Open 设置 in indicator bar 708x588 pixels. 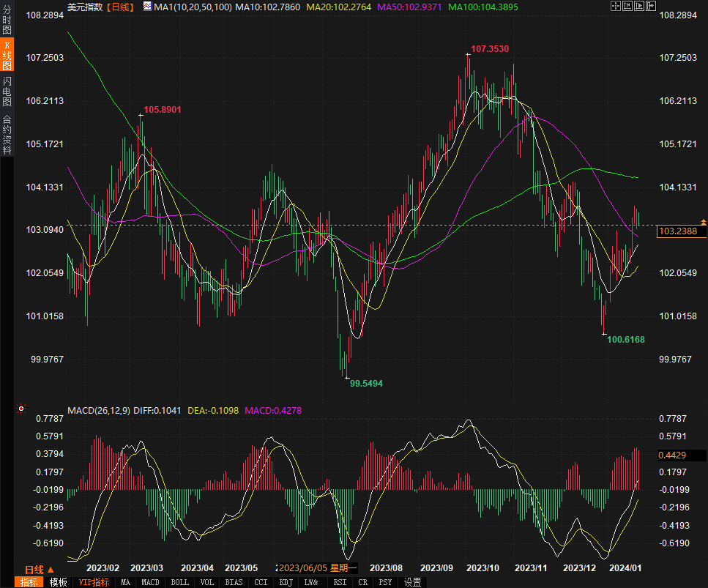click(x=412, y=582)
